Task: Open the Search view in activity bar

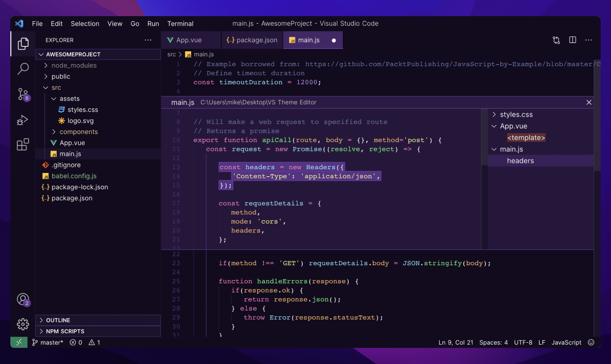Action: (x=23, y=69)
